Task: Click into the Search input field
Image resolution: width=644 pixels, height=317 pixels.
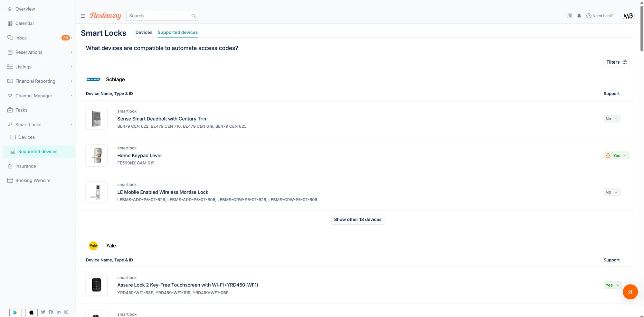Action: tap(162, 16)
